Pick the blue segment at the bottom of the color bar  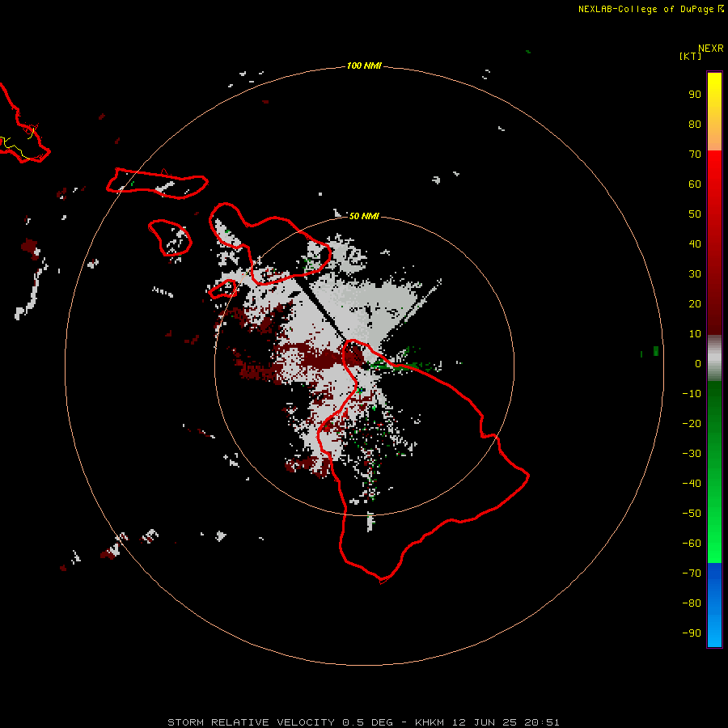click(x=714, y=605)
